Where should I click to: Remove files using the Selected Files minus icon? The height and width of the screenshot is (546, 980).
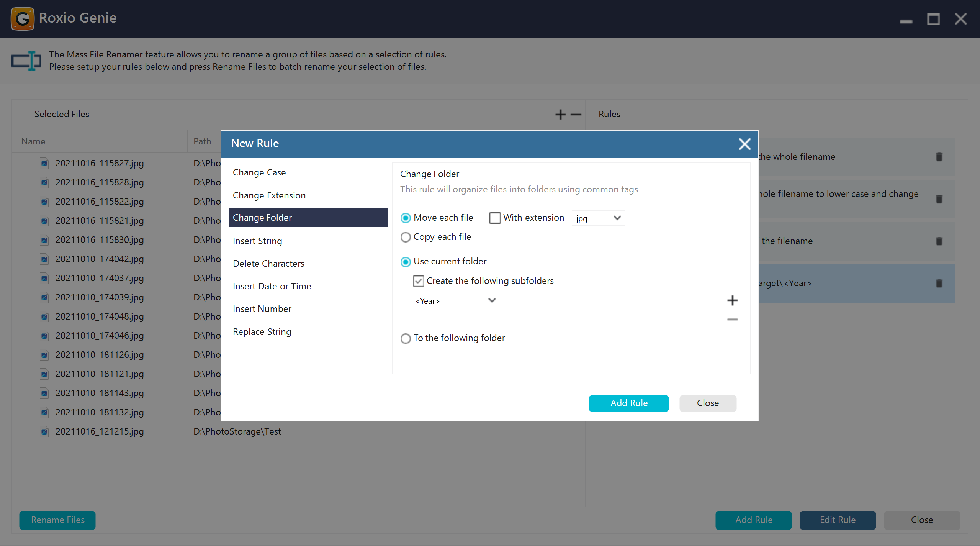pos(576,114)
